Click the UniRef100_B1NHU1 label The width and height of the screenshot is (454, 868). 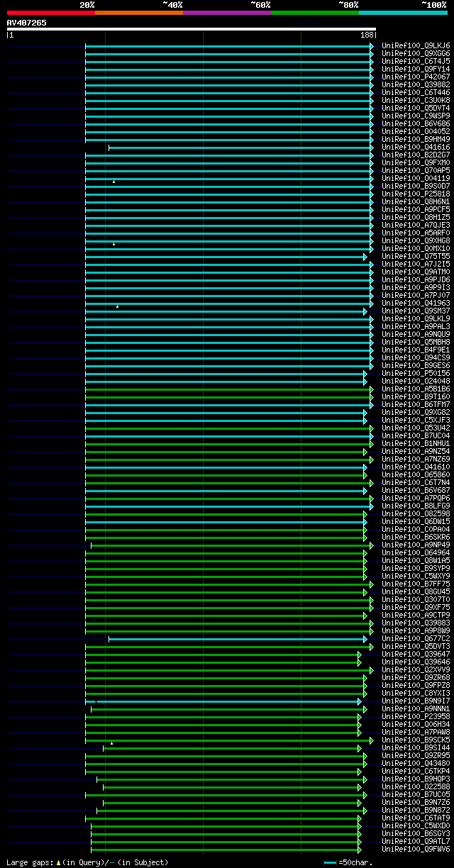pos(416,444)
